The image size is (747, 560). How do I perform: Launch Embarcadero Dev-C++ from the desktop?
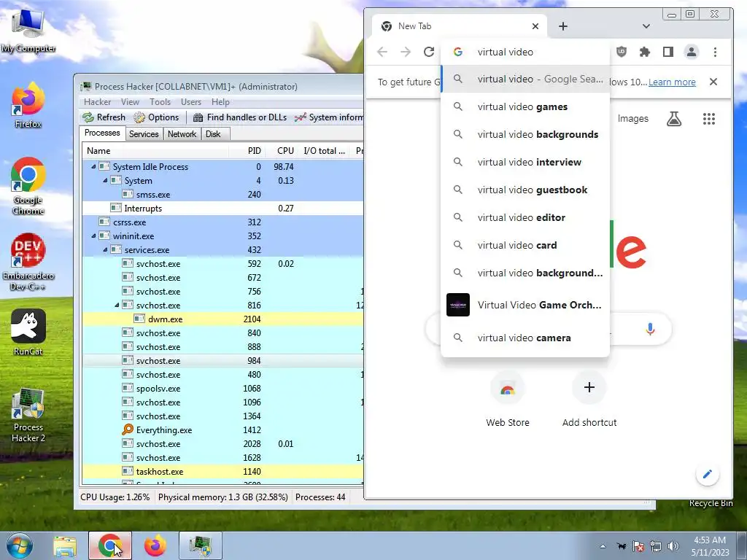(x=28, y=262)
